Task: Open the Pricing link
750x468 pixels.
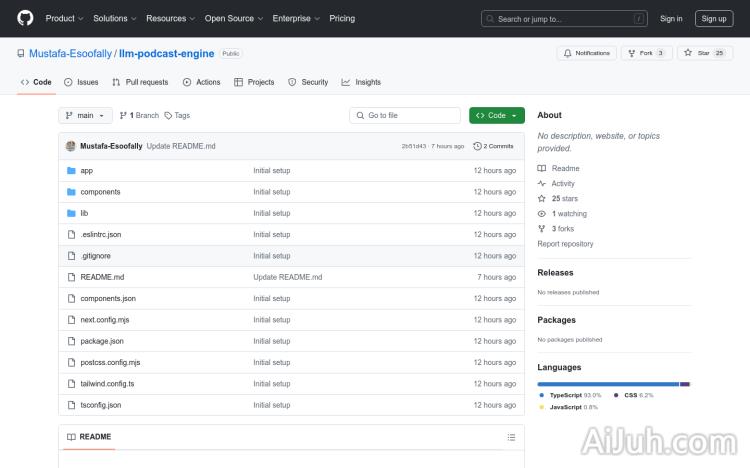Action: (342, 18)
